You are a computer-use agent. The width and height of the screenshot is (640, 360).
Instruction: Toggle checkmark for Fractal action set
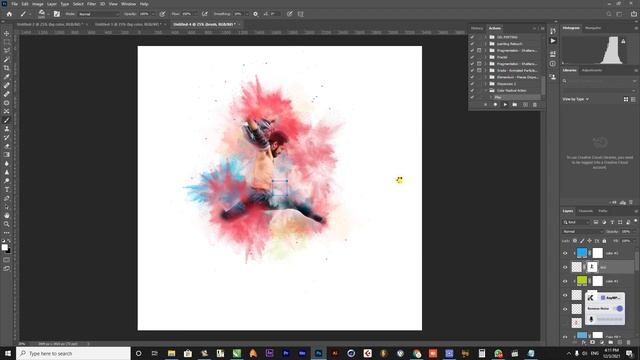(x=472, y=57)
